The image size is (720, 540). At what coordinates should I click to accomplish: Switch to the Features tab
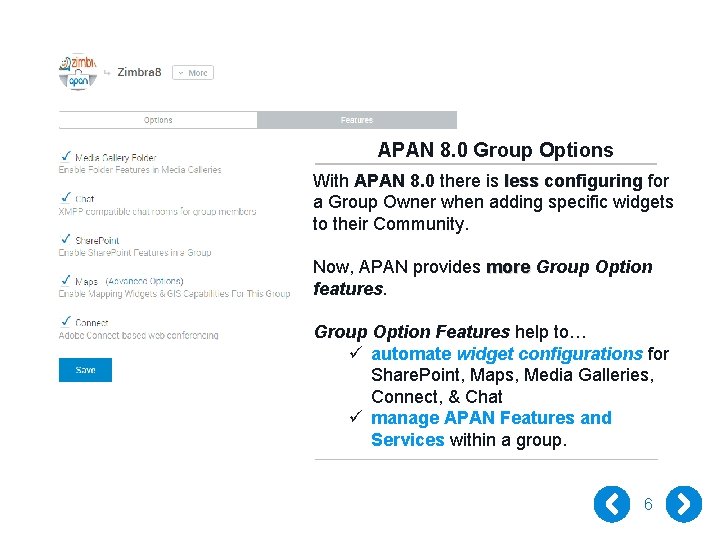coord(357,120)
